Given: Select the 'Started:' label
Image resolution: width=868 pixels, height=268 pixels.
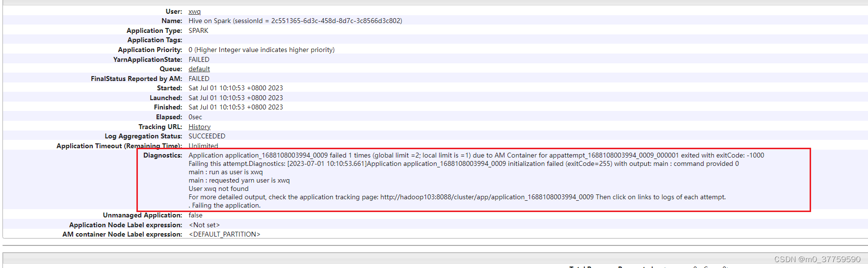Looking at the screenshot, I should 170,88.
